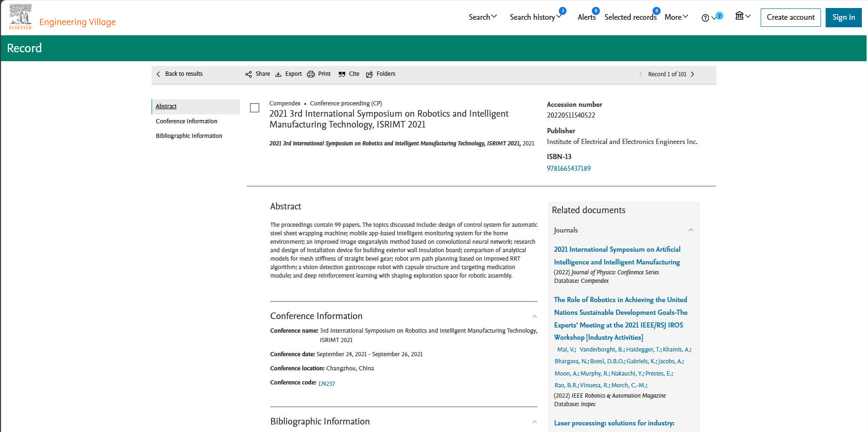The height and width of the screenshot is (432, 868).
Task: Click the Cite label in toolbar
Action: tap(354, 74)
